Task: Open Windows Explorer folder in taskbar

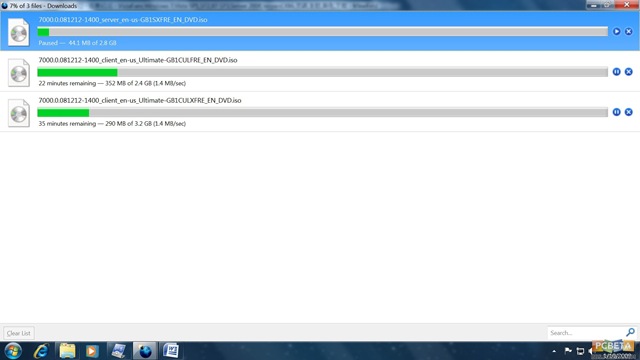Action: coord(67,351)
